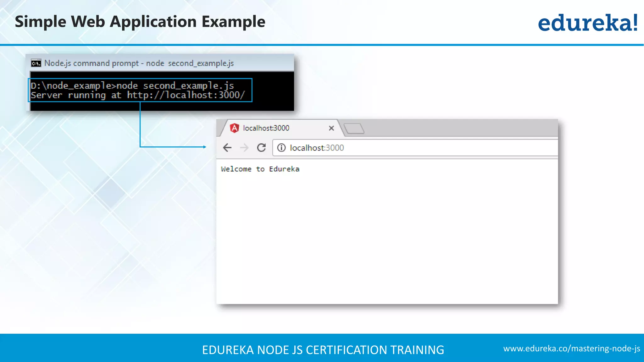
Task: Click the browser back arrow button
Action: click(x=227, y=147)
